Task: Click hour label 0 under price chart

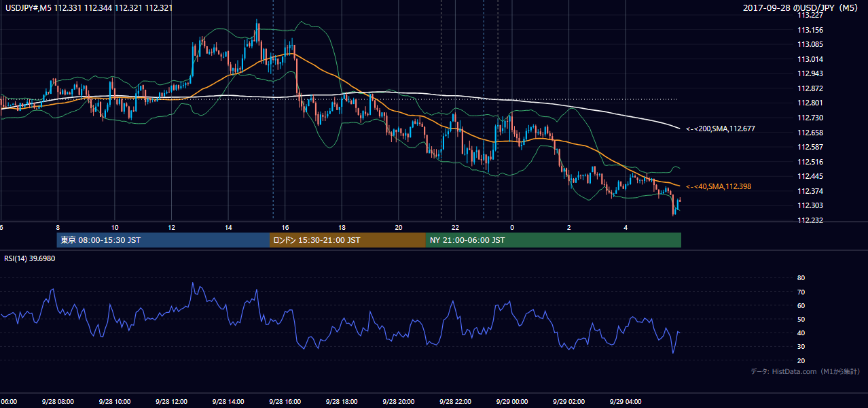Action: click(512, 227)
